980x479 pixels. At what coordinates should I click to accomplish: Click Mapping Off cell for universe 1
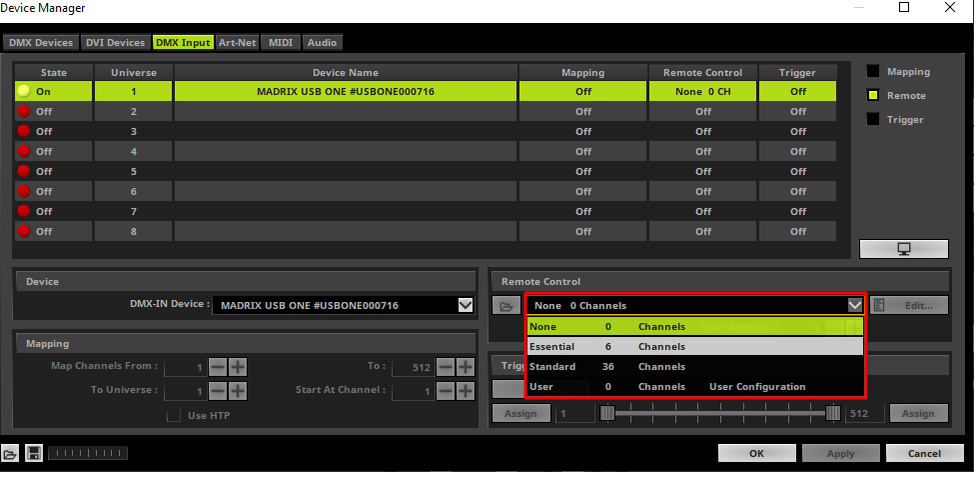[x=583, y=91]
